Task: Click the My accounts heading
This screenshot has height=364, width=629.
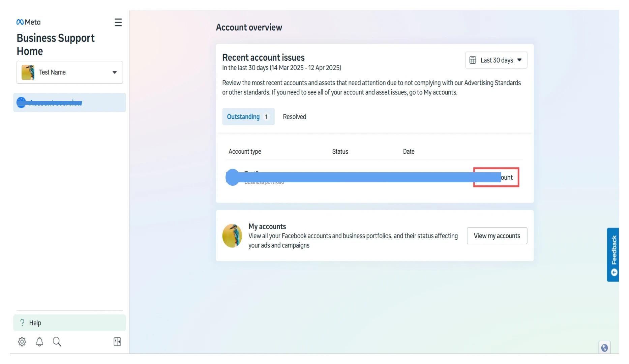Action: [x=267, y=226]
